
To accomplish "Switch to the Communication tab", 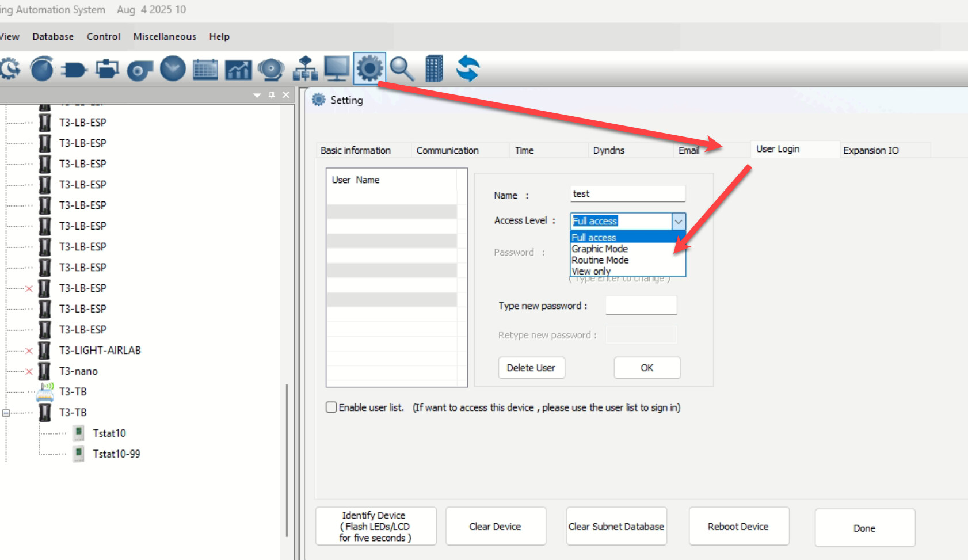I will pos(447,150).
